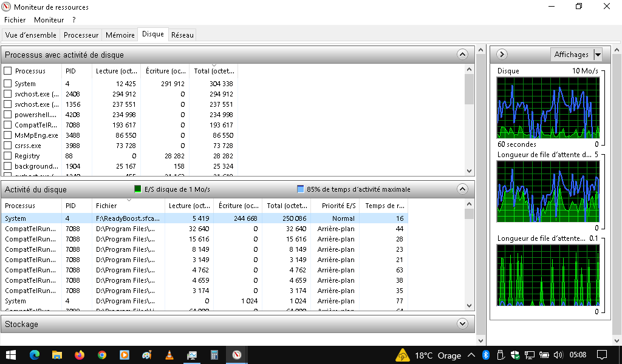Check the CompatTelR process checkbox
Screen dimensions: 622x364
[x=7, y=125]
